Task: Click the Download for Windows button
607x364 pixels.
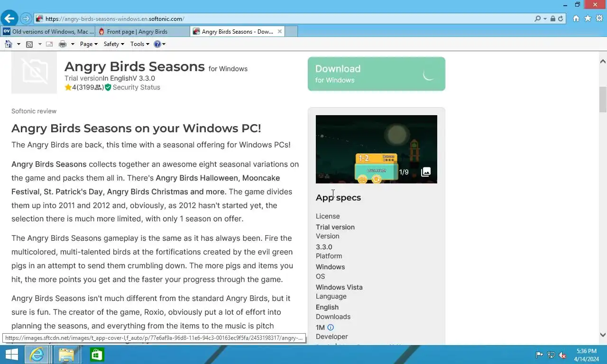Action: (x=377, y=74)
